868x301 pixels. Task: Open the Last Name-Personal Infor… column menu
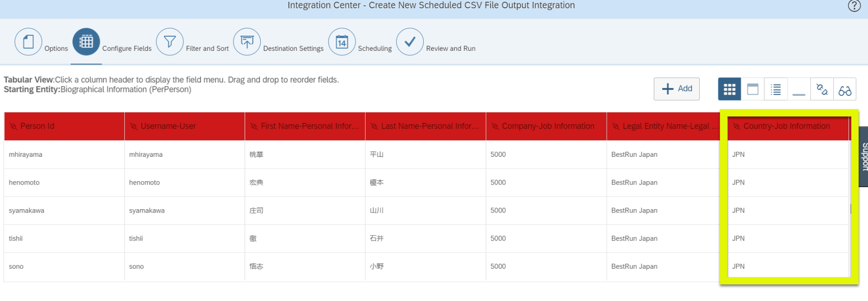tap(425, 126)
